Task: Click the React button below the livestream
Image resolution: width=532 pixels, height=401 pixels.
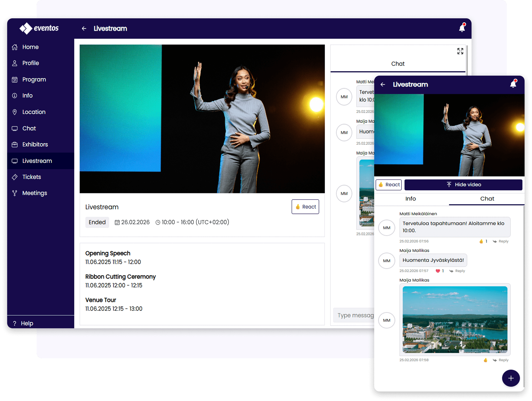Action: click(x=305, y=207)
